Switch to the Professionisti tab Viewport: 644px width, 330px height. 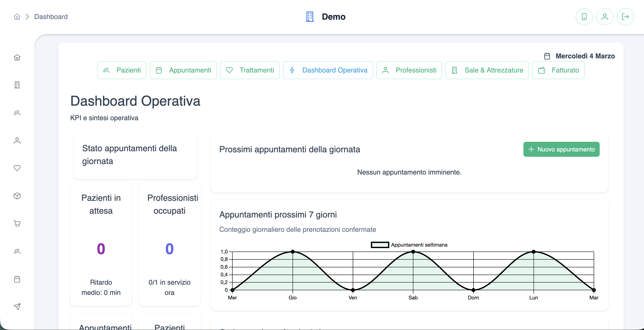point(409,70)
